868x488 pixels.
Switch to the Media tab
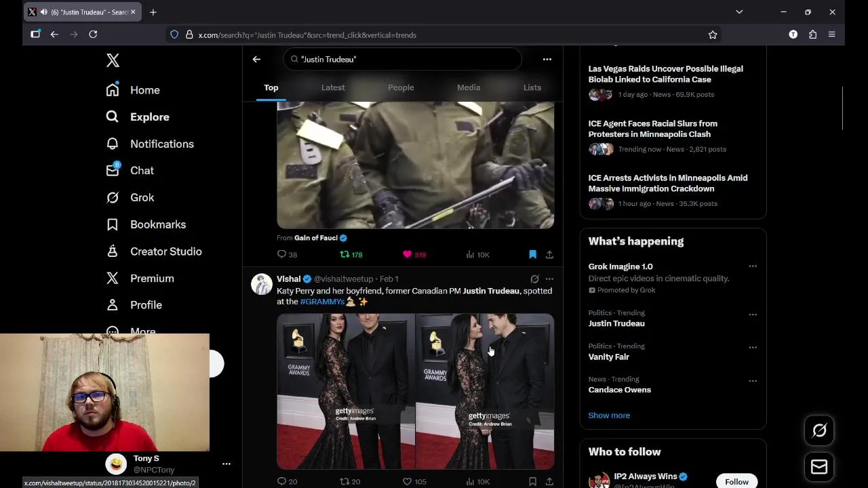click(x=469, y=87)
